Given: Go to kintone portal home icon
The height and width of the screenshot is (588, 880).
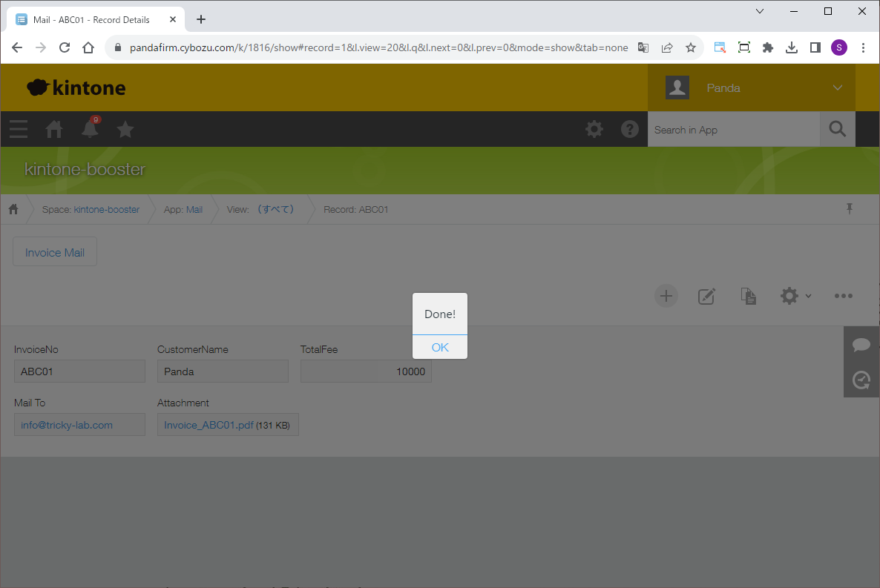Looking at the screenshot, I should pyautogui.click(x=54, y=130).
